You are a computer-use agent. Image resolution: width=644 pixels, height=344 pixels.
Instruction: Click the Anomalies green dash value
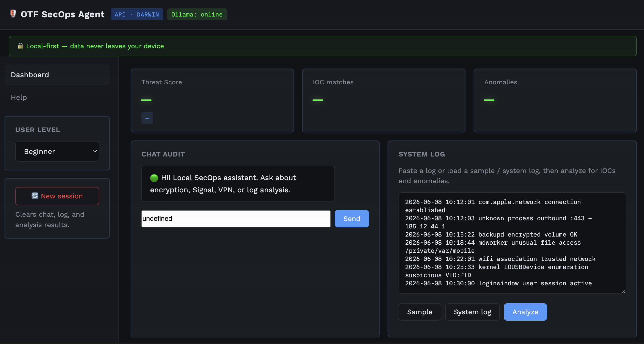click(489, 100)
